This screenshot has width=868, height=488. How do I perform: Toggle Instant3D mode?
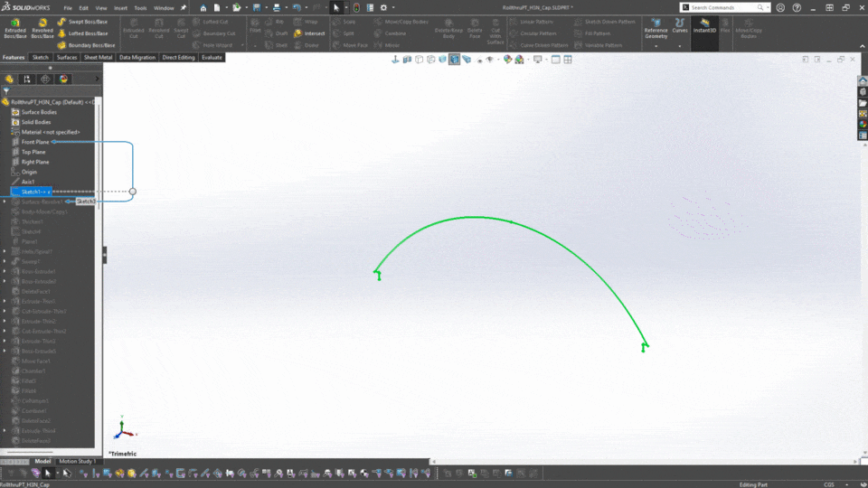[x=704, y=25]
